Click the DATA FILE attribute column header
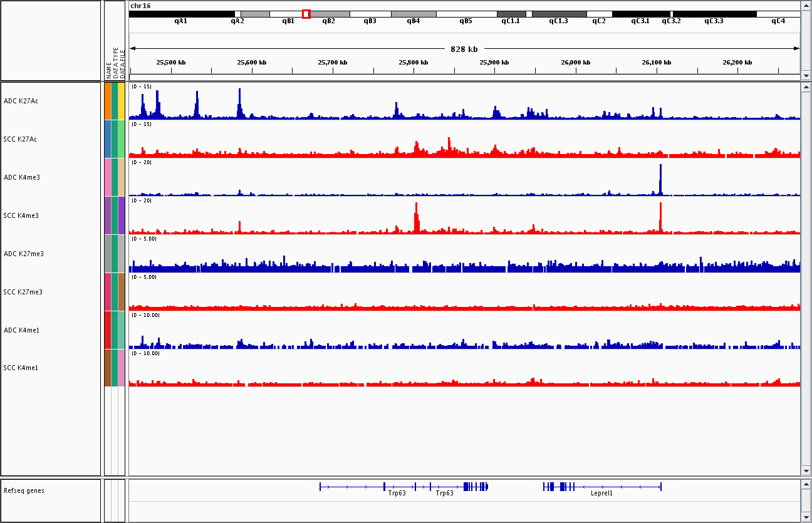This screenshot has width=812, height=523. (123, 64)
